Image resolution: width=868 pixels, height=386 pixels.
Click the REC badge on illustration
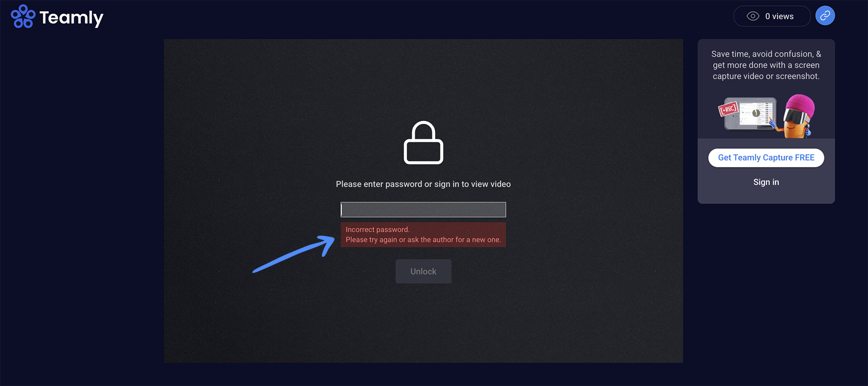(728, 109)
